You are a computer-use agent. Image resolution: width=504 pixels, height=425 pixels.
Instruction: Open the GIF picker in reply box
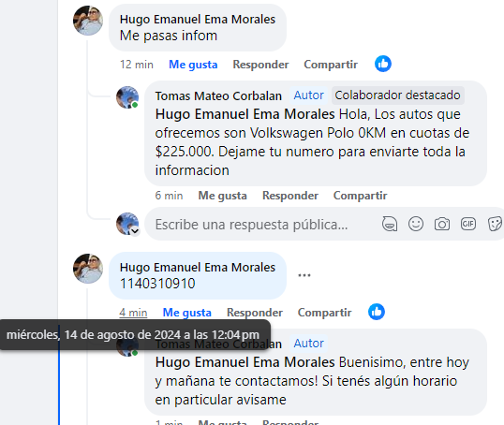click(468, 224)
